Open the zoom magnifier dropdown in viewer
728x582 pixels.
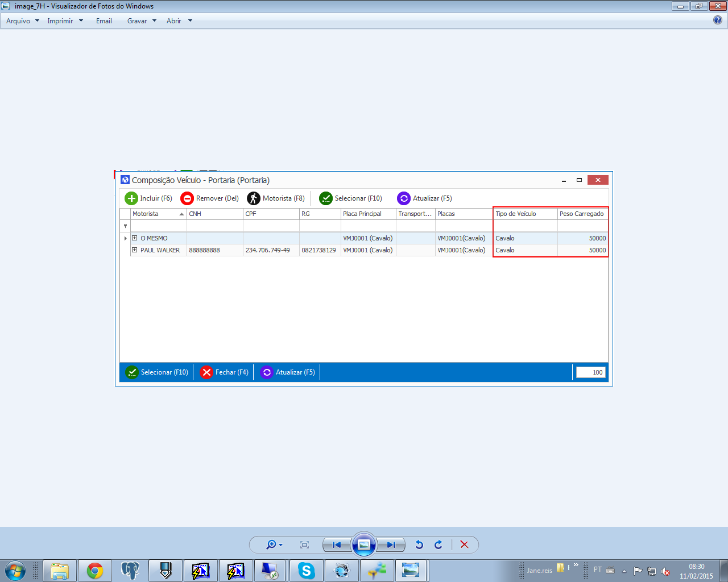[274, 544]
